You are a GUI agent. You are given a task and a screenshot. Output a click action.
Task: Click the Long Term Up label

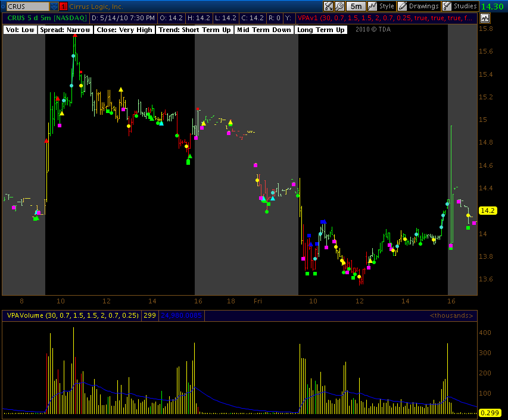321,30
